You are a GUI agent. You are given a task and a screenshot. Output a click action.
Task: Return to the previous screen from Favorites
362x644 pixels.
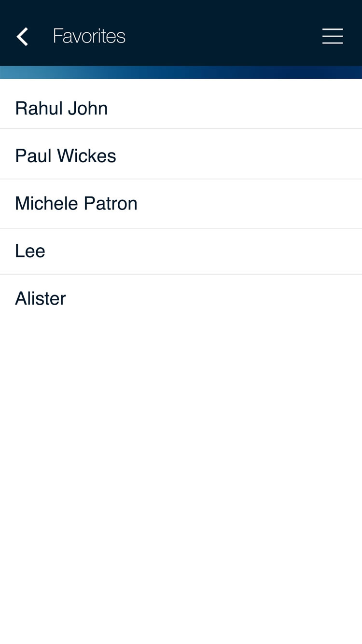22,36
